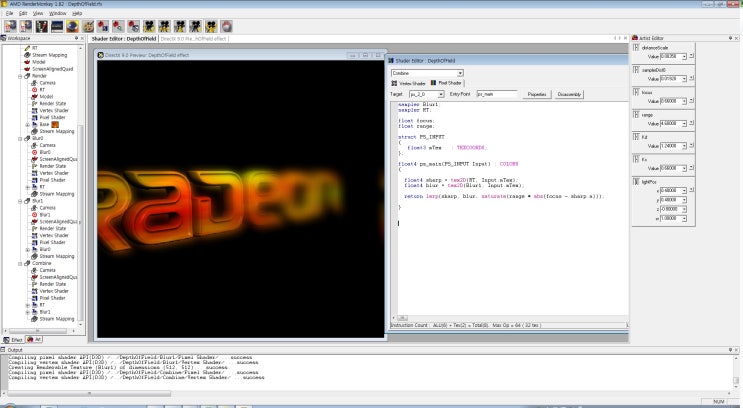Click the Properties button
Screen dimensions: 743x408
pyautogui.click(x=537, y=94)
